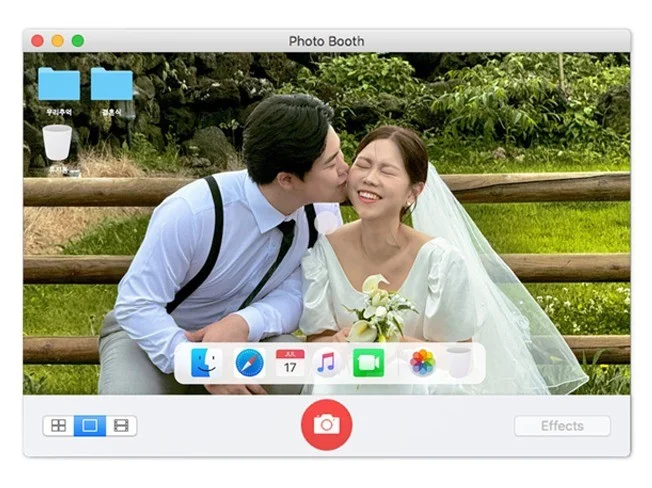Switch to movie clip recording mode
This screenshot has width=652, height=488.
[x=121, y=426]
